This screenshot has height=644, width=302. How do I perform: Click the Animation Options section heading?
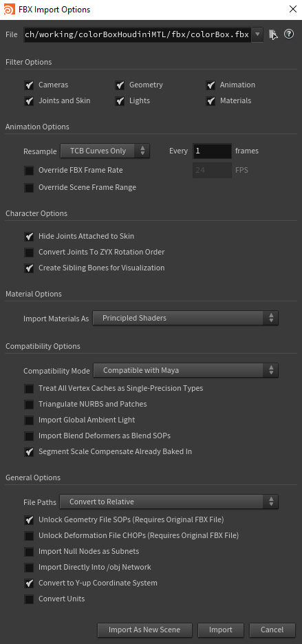[37, 127]
